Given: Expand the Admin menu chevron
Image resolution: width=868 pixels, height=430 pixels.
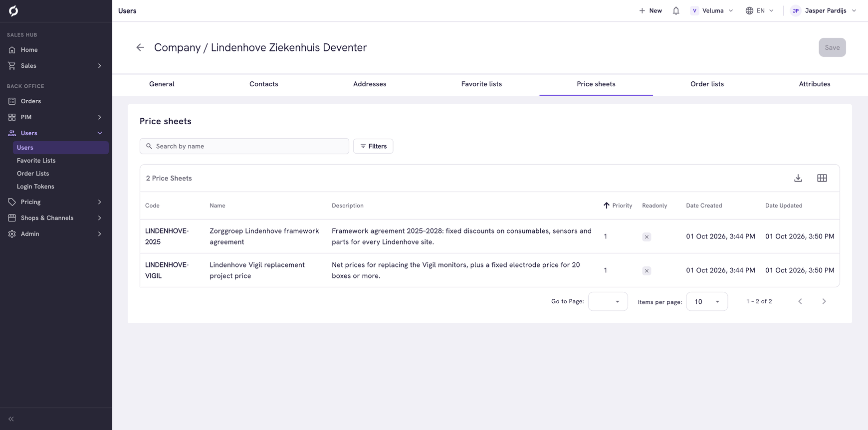Looking at the screenshot, I should pyautogui.click(x=100, y=234).
